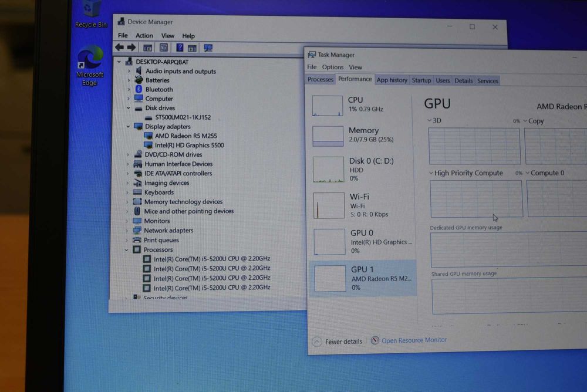Select the first Intel Core i5-5200U processor entry
Image resolution: width=587 pixels, height=392 pixels.
pos(212,258)
